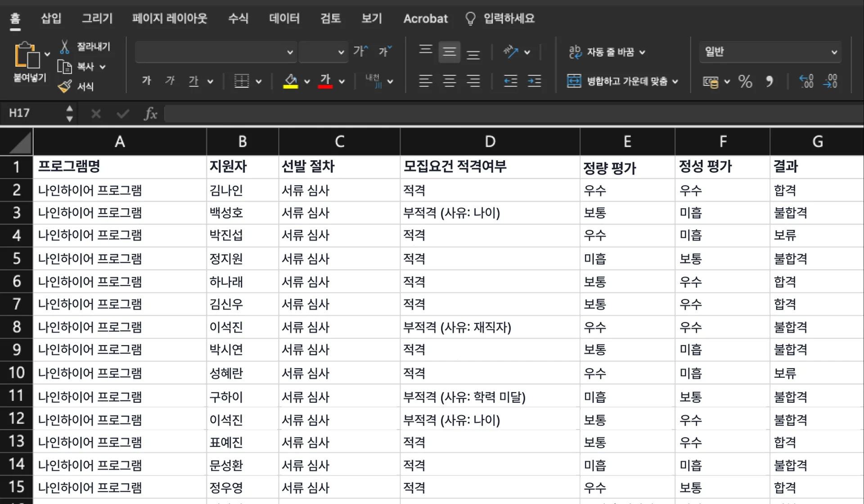Click the increase decimal icon
The height and width of the screenshot is (504, 864).
coord(805,81)
